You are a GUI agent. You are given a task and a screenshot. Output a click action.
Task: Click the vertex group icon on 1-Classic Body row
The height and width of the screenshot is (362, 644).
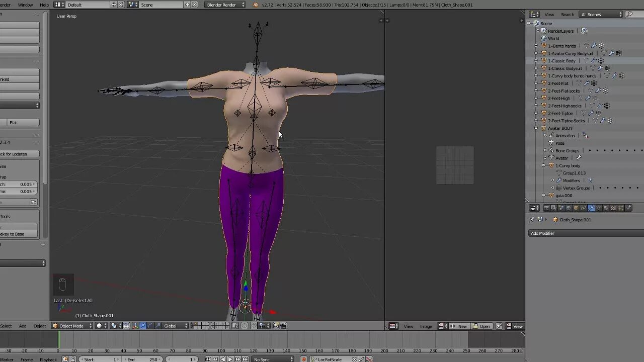tap(601, 61)
